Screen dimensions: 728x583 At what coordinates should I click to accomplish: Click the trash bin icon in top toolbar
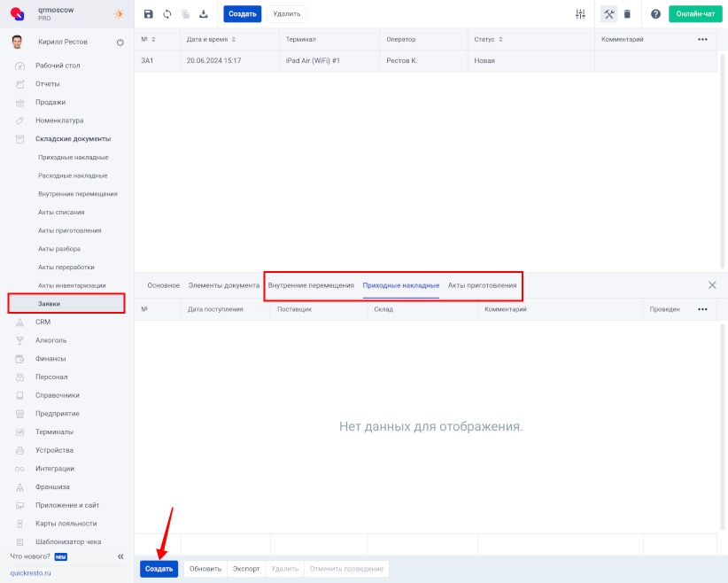click(x=627, y=14)
